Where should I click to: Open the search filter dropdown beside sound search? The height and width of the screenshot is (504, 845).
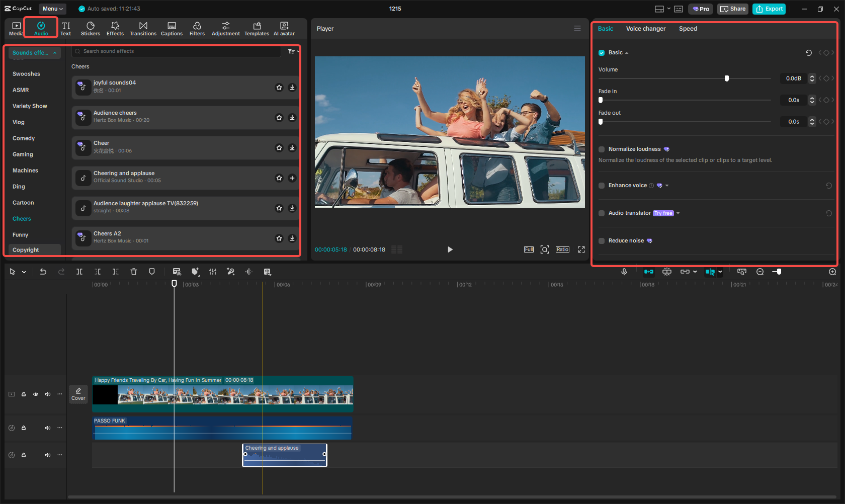point(292,51)
